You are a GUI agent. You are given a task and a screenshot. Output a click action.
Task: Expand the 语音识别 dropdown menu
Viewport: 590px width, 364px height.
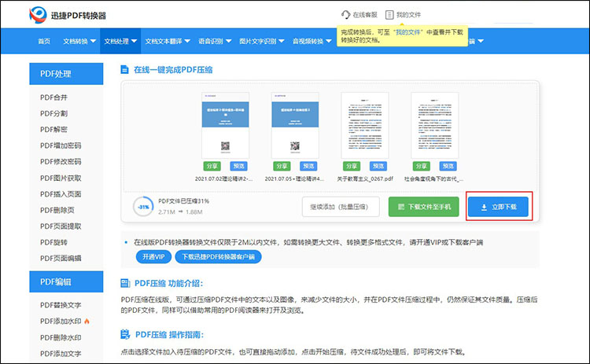pos(215,41)
